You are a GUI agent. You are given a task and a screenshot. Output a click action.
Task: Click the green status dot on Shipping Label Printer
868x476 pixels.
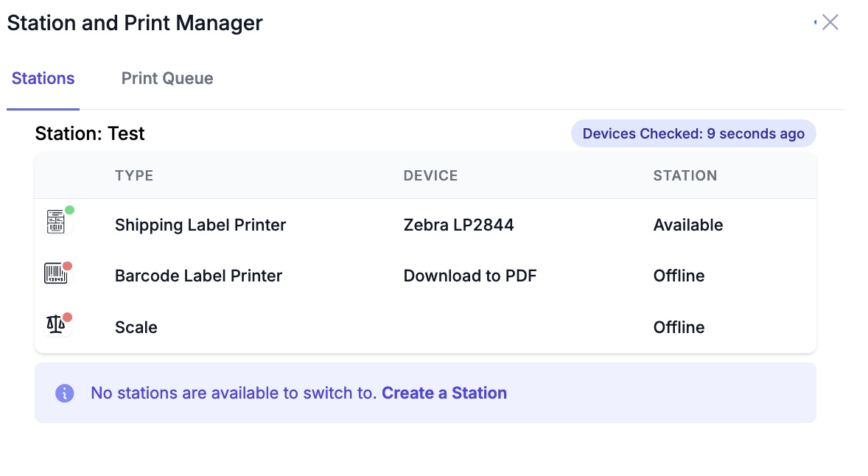(x=69, y=210)
